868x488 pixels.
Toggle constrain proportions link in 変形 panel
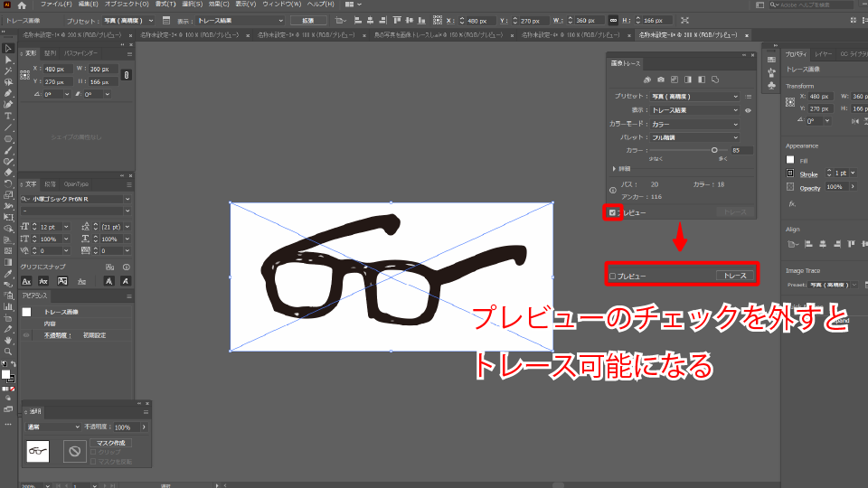(127, 75)
